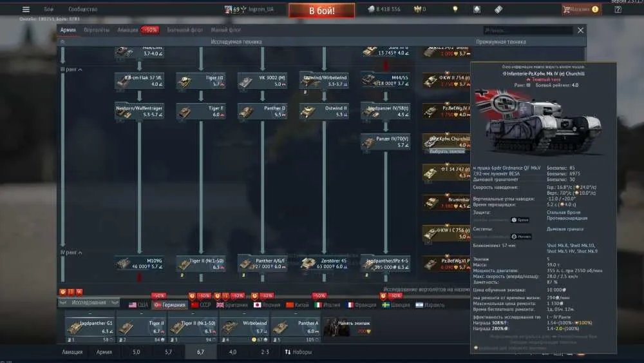Click the Броня armor view button in tooltip
This screenshot has height=363, width=644.
[x=520, y=220]
